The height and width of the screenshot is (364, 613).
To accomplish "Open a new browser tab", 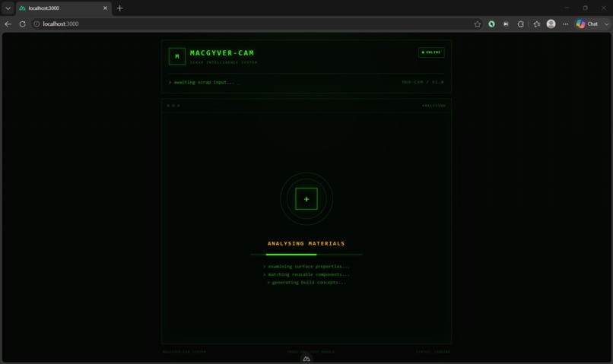I will 119,8.
